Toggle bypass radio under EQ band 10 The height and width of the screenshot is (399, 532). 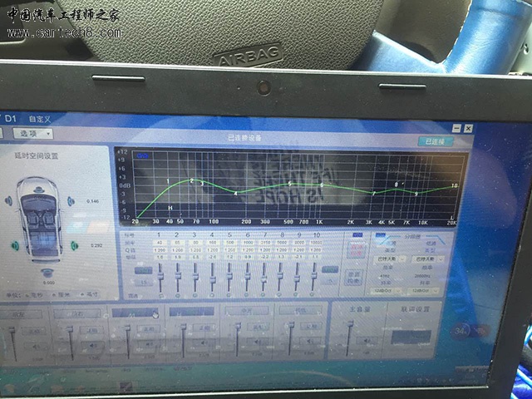click(313, 293)
